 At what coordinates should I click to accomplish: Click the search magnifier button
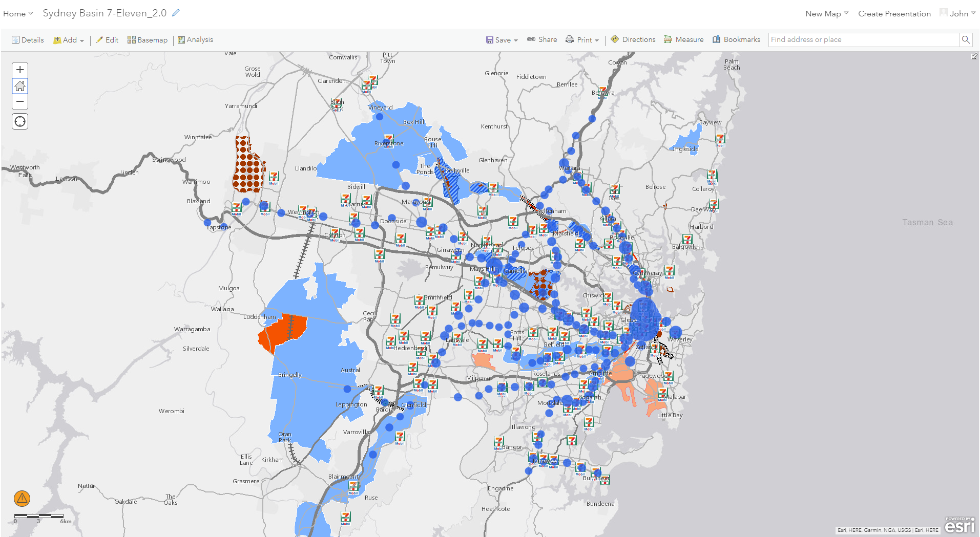(x=966, y=39)
